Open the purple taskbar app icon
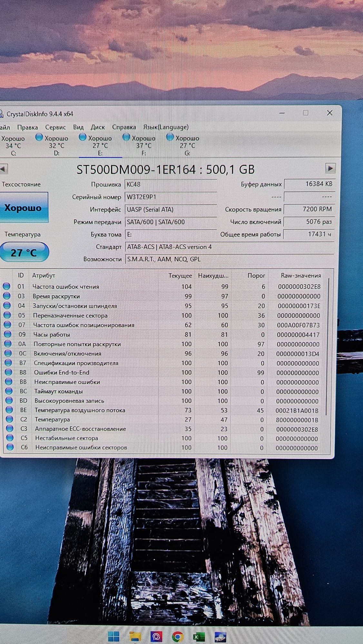The width and height of the screenshot is (363, 644). pos(156,637)
